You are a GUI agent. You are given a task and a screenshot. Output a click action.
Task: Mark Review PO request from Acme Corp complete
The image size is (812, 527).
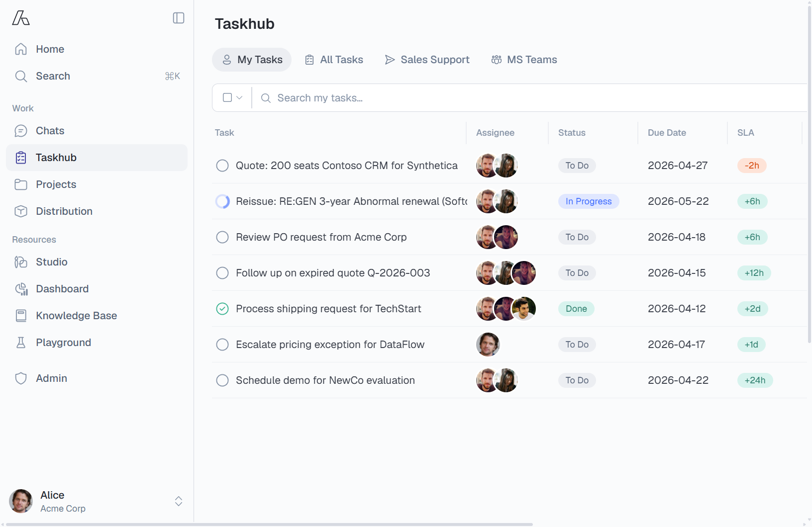(x=222, y=237)
